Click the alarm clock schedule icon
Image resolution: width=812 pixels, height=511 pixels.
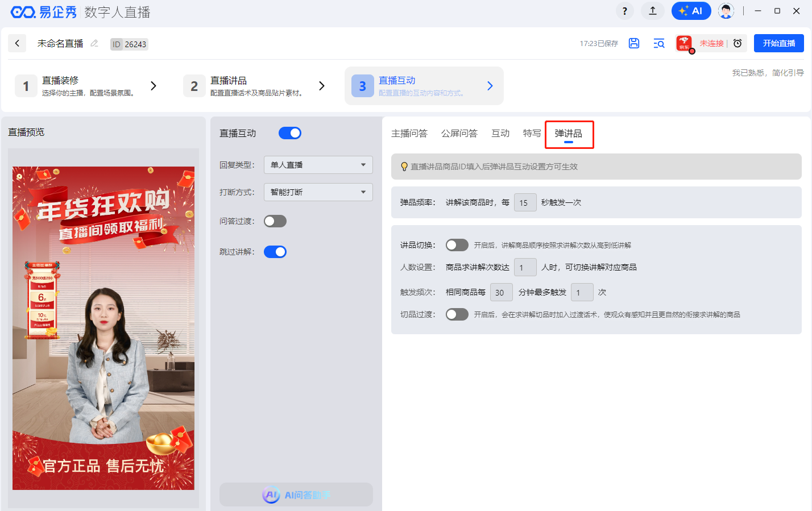click(738, 43)
